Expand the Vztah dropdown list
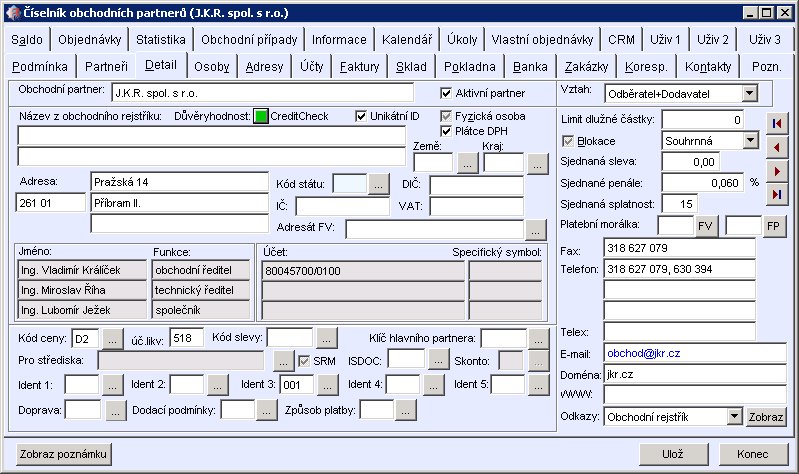 coord(750,94)
